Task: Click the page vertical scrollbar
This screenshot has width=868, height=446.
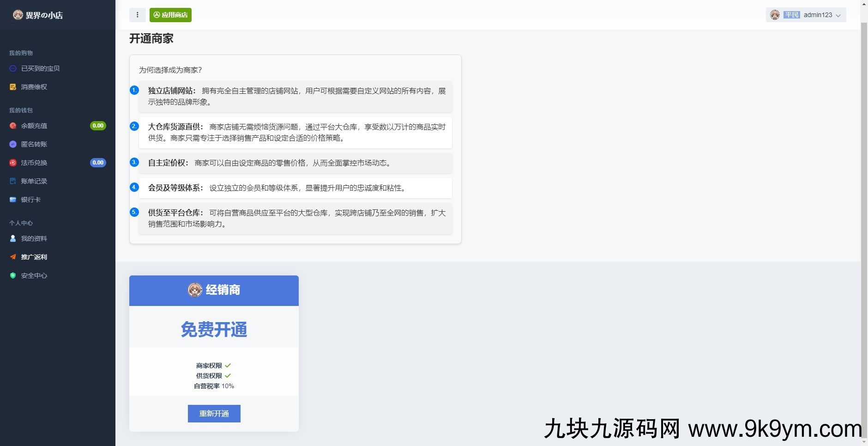Action: pyautogui.click(x=864, y=222)
